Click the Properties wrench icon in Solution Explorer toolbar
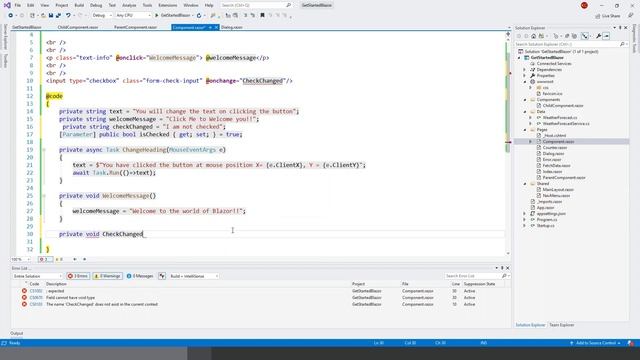The image size is (640, 360). tap(598, 36)
